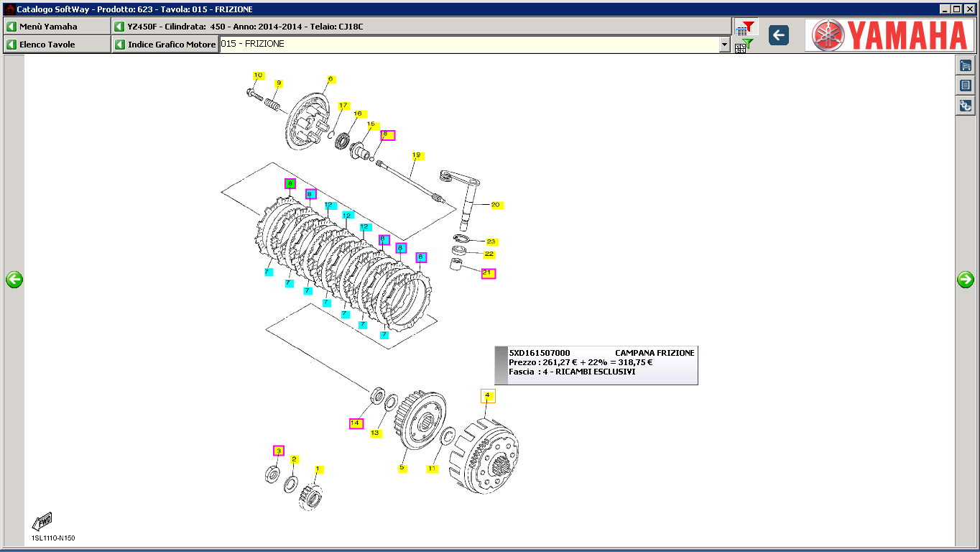This screenshot has width=980, height=552.
Task: Select part label 4 with orange border
Action: pyautogui.click(x=487, y=396)
